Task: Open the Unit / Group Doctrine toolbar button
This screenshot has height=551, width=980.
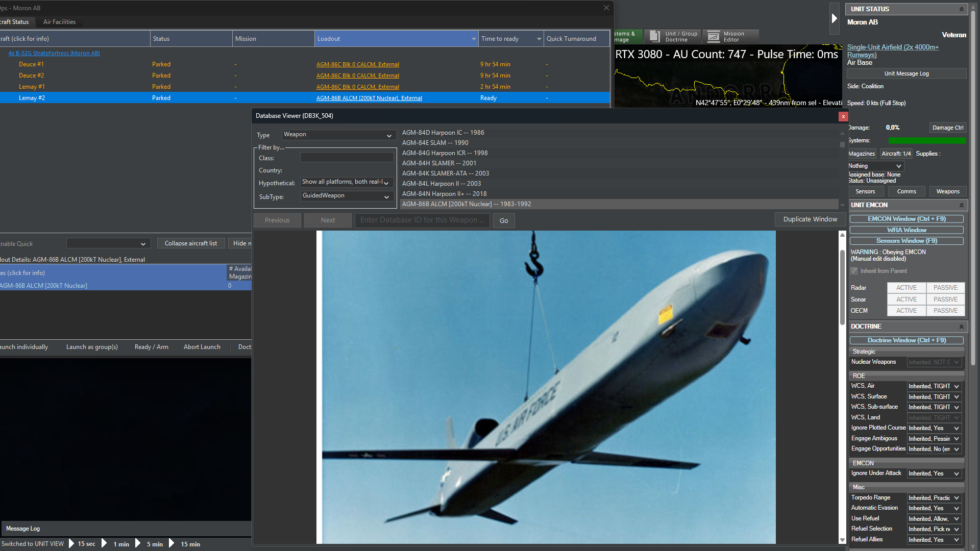Action: [673, 36]
